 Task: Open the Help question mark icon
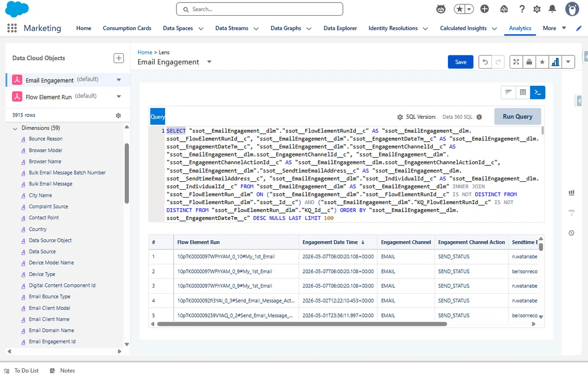[x=522, y=9]
